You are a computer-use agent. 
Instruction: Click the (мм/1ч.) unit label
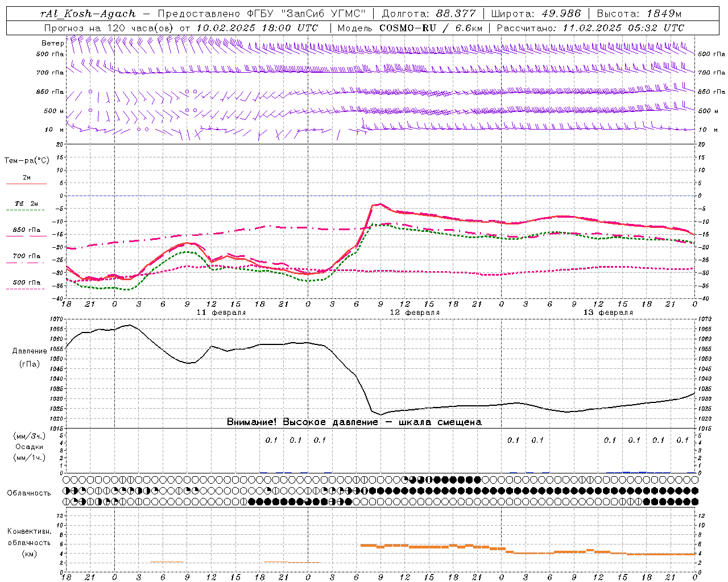coord(29,458)
